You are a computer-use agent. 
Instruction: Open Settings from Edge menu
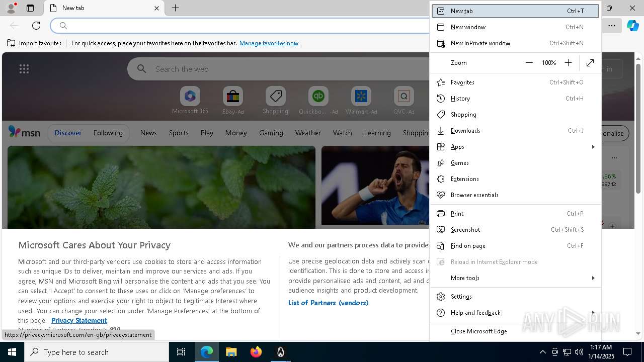click(x=515, y=297)
